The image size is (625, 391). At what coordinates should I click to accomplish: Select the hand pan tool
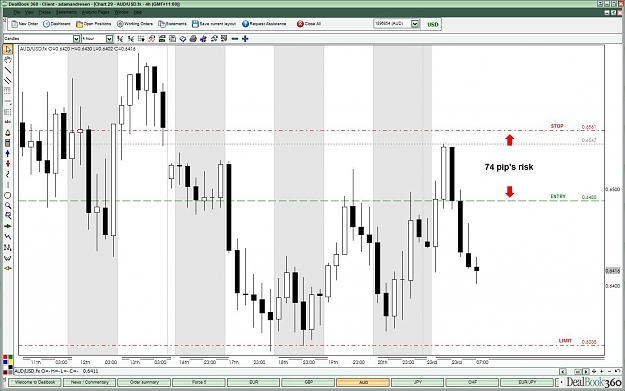click(x=8, y=60)
